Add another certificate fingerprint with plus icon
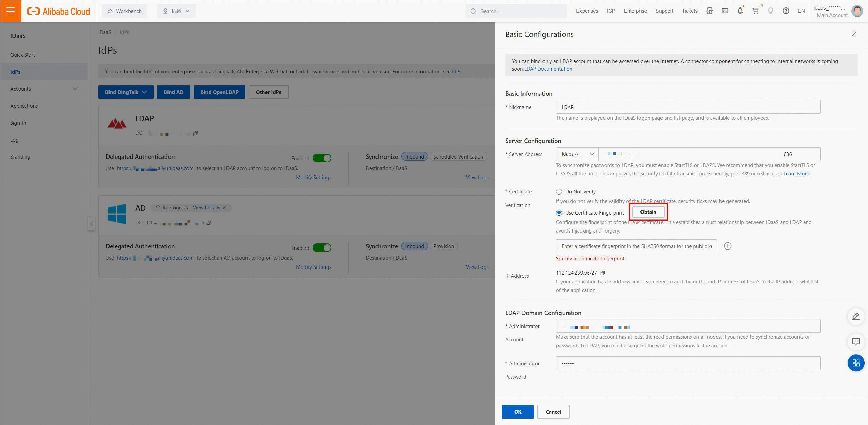 [728, 246]
